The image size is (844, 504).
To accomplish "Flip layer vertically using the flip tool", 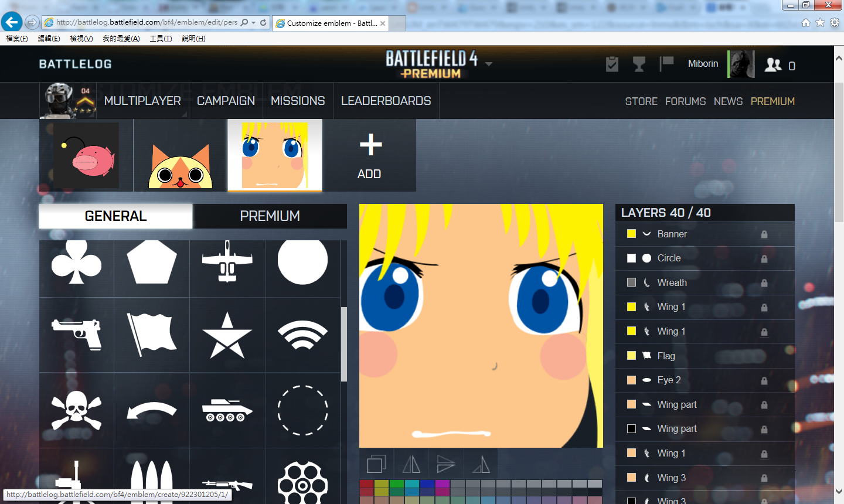I will [445, 465].
